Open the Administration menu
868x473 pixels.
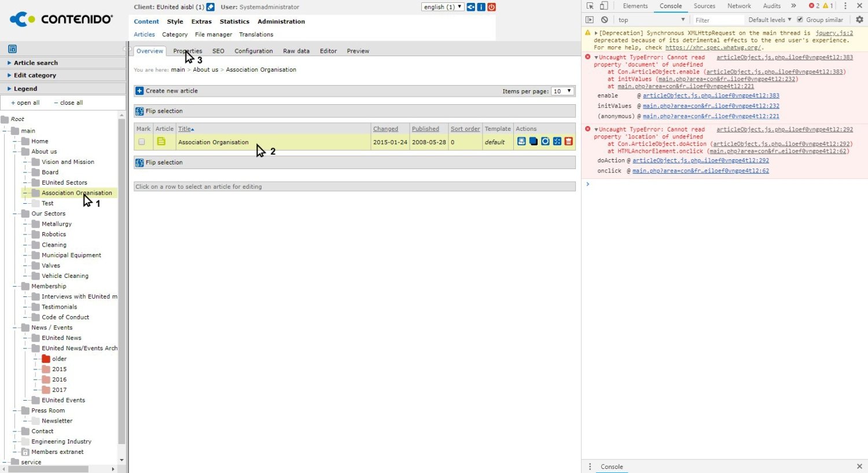(x=281, y=21)
